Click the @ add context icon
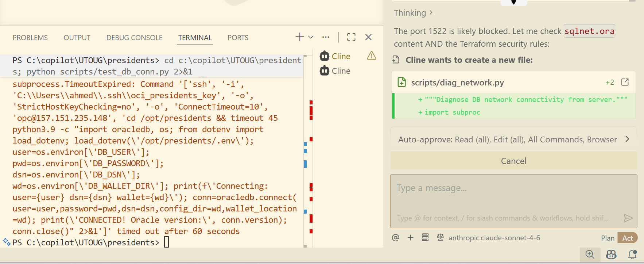Viewport: 644px width, 264px height. pyautogui.click(x=395, y=238)
